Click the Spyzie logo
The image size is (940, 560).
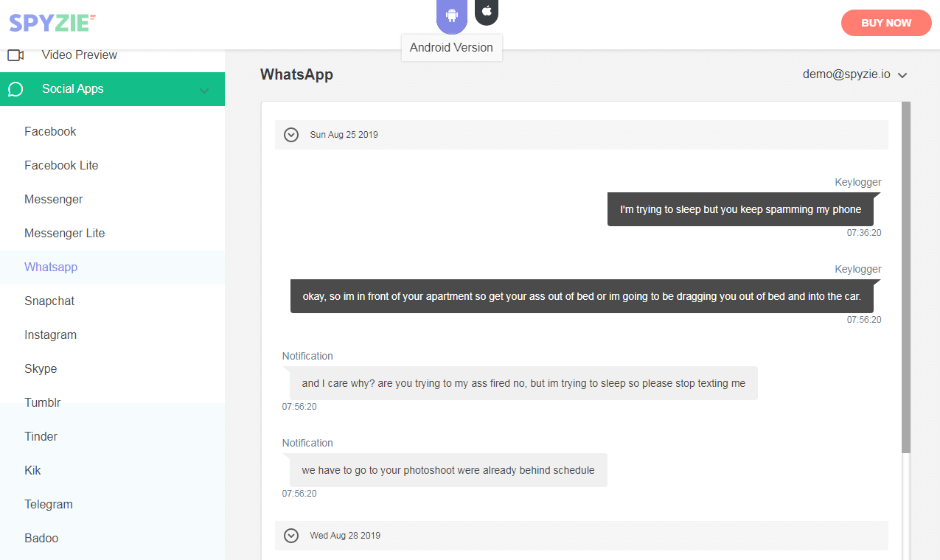point(52,23)
